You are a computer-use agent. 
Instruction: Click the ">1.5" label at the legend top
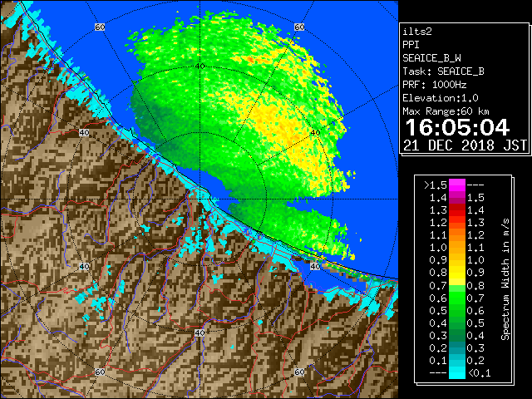point(436,185)
